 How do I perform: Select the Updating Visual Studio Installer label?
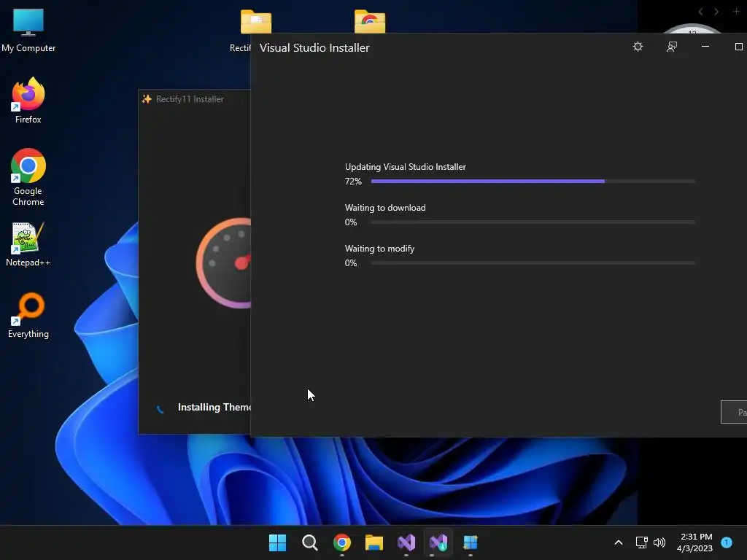tap(406, 167)
